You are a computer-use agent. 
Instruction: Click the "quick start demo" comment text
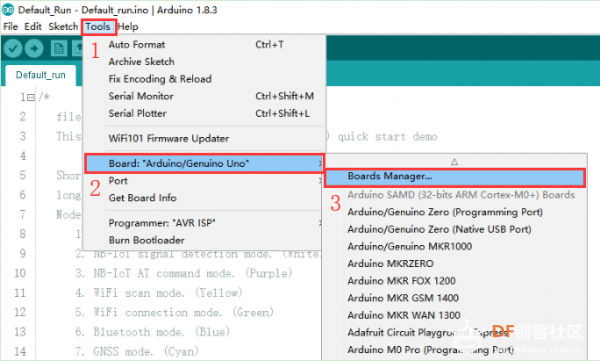pyautogui.click(x=387, y=137)
